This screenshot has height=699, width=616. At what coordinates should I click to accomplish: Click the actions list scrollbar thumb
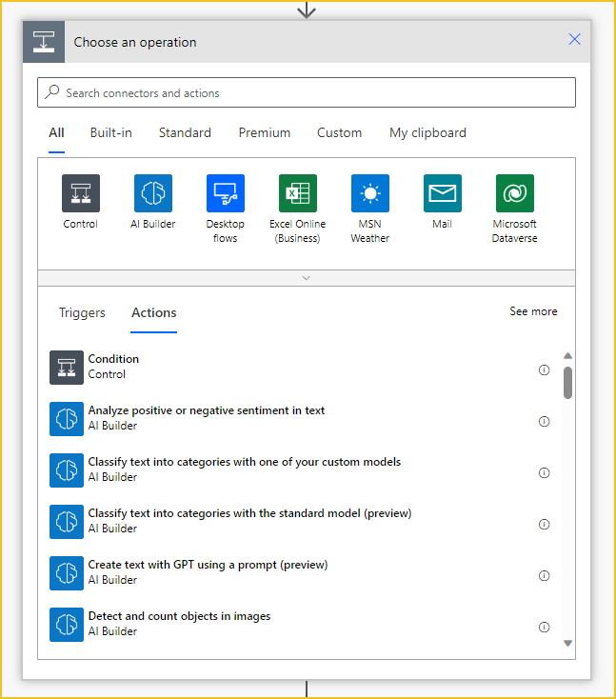tap(567, 383)
